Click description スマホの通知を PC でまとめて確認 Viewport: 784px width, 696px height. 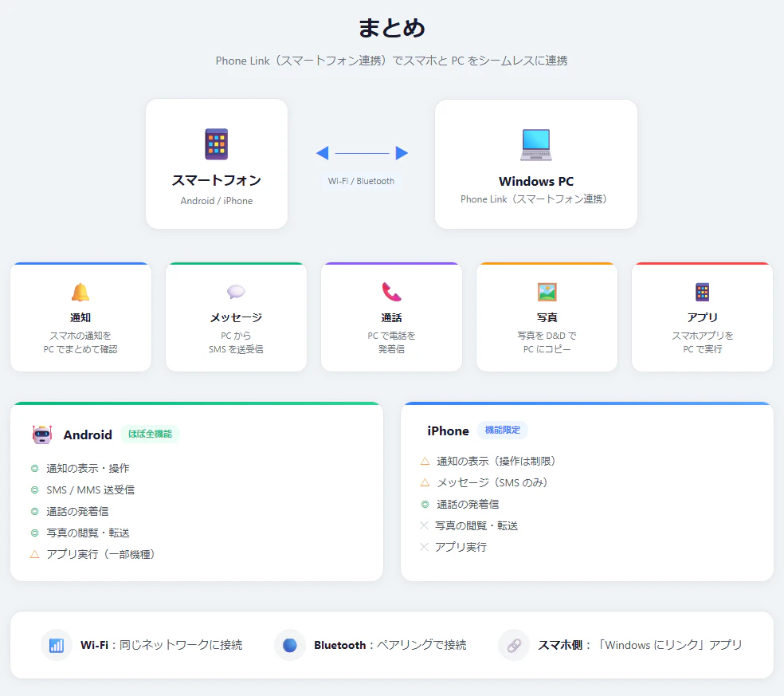click(80, 342)
